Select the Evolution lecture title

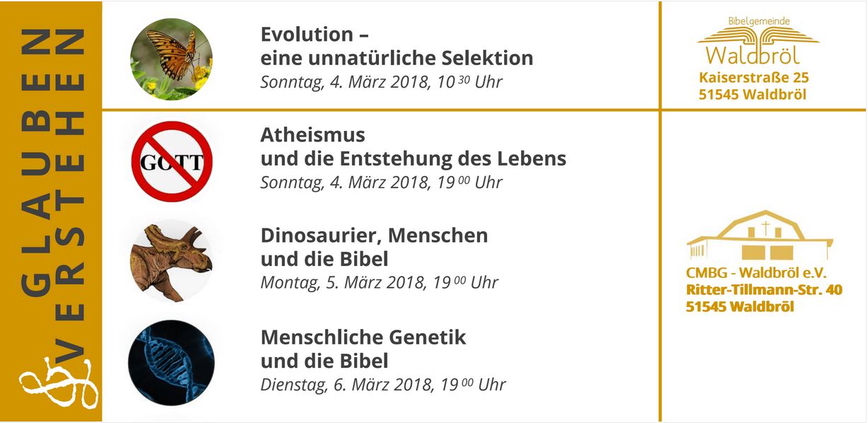click(x=397, y=45)
